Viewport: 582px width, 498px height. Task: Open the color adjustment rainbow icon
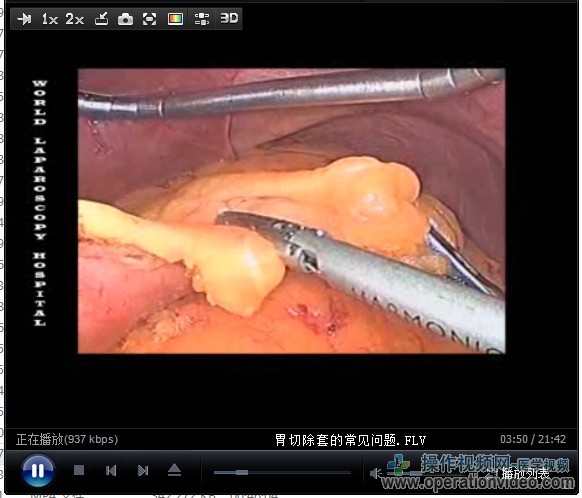[175, 19]
